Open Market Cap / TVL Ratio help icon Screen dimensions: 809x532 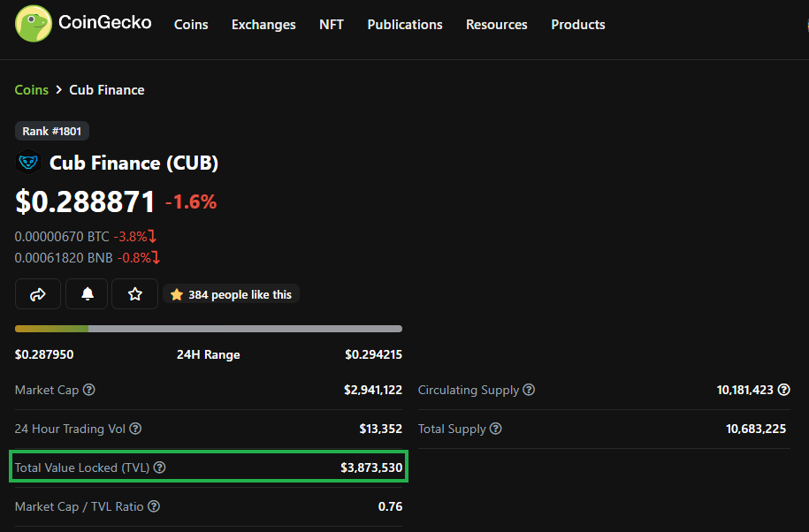[154, 506]
